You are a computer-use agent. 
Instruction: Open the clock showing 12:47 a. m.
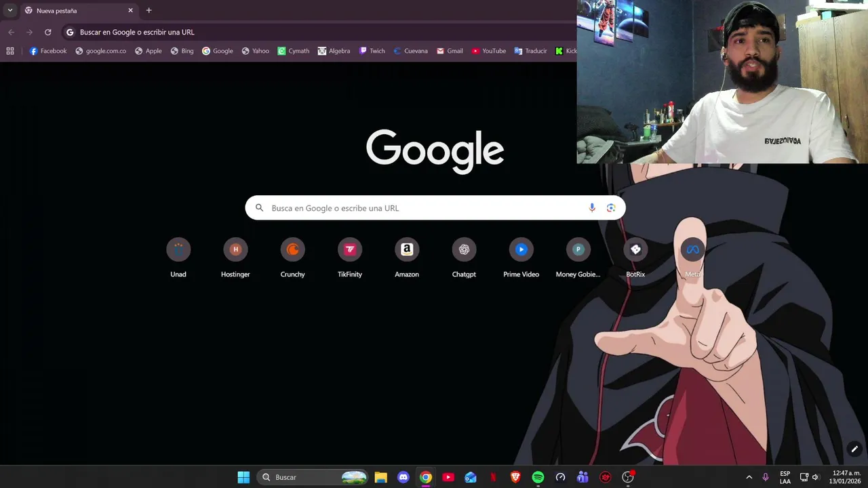846,477
